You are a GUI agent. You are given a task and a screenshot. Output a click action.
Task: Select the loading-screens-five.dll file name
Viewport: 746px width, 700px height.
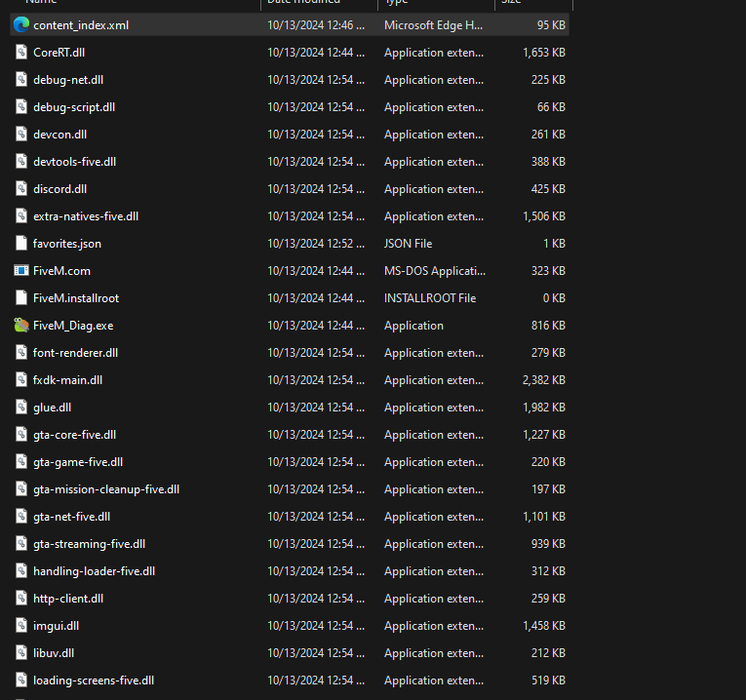point(94,681)
